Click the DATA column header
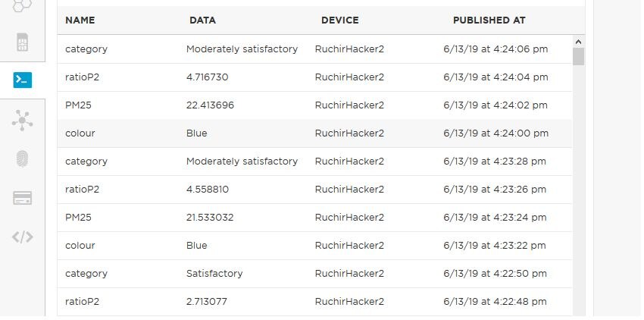 [x=202, y=20]
